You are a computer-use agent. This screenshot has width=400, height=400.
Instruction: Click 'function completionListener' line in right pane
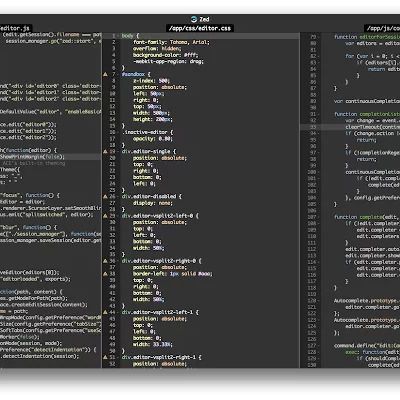(367, 114)
